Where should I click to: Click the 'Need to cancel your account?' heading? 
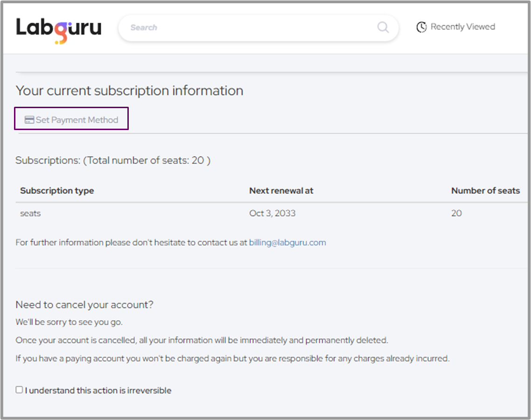pos(84,305)
